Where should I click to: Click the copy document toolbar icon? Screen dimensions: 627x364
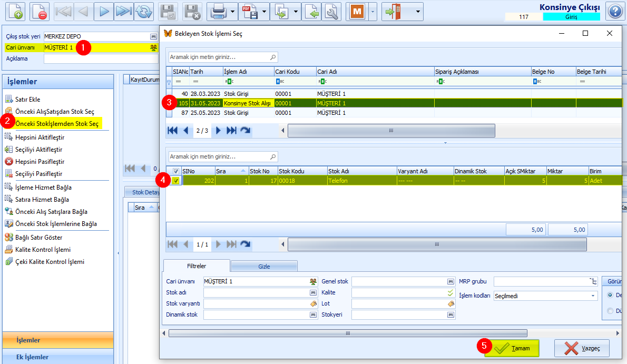coord(281,11)
